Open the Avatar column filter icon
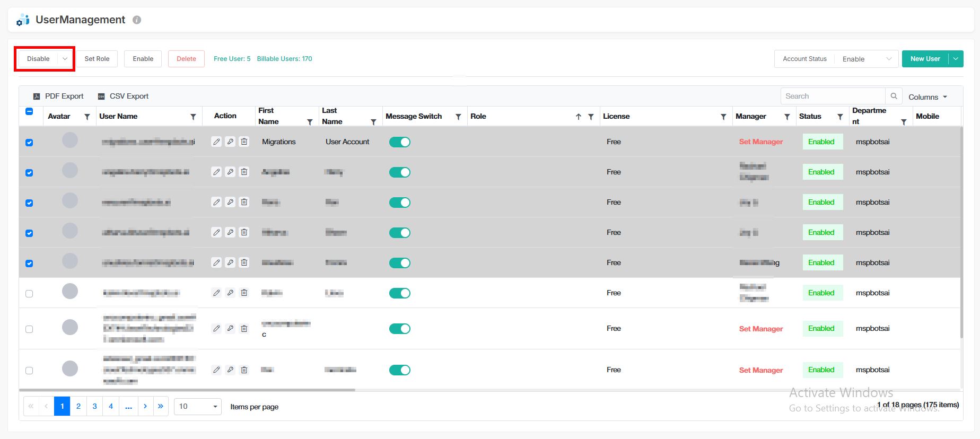Screen dimensions: 980x439 (87, 117)
